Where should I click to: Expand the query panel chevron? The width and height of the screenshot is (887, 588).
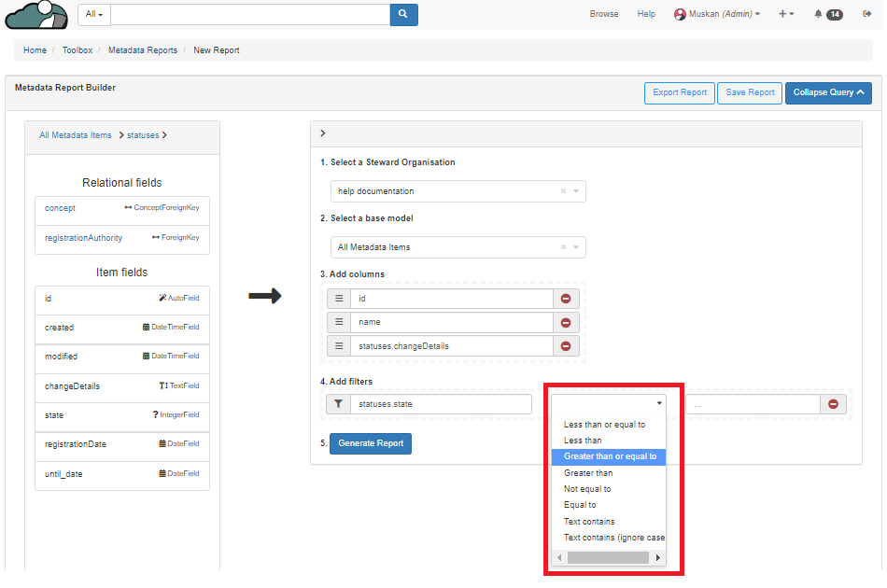coord(322,133)
